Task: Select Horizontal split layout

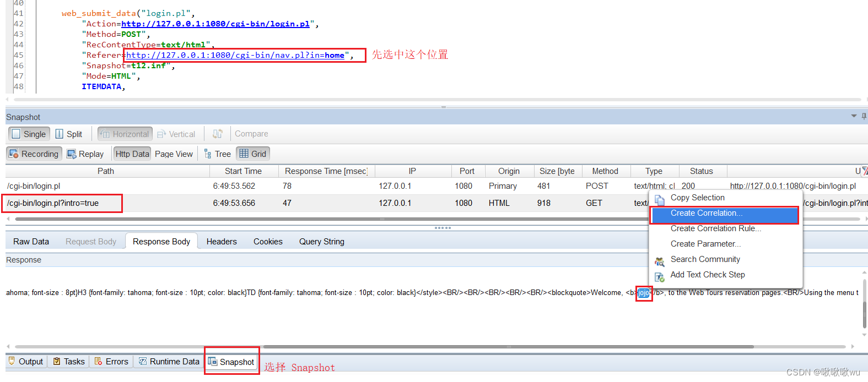Action: (x=125, y=134)
